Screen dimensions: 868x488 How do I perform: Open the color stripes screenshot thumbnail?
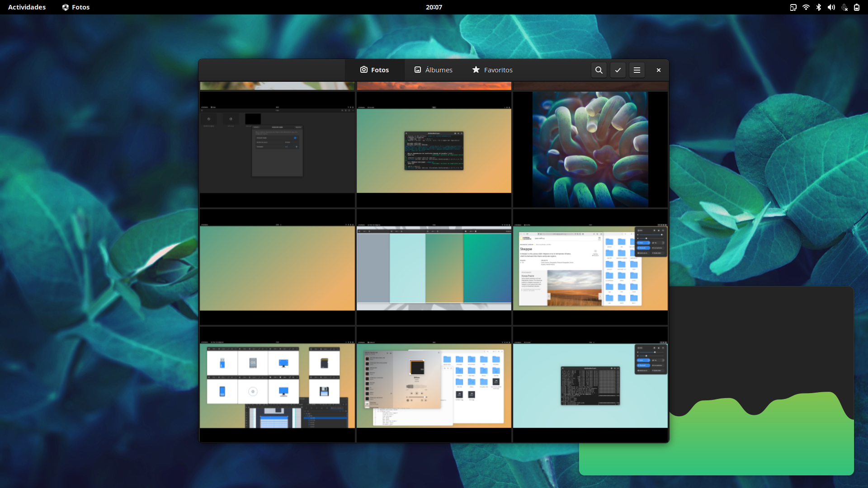(434, 267)
